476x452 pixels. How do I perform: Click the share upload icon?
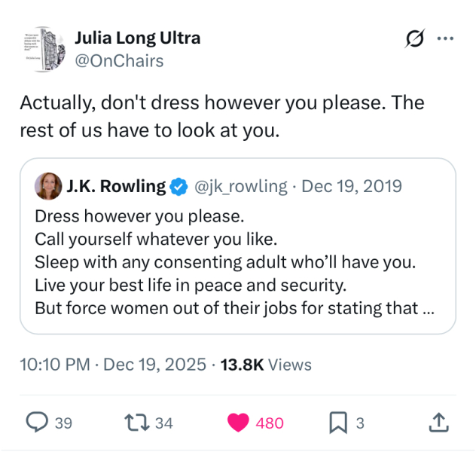coord(438,423)
